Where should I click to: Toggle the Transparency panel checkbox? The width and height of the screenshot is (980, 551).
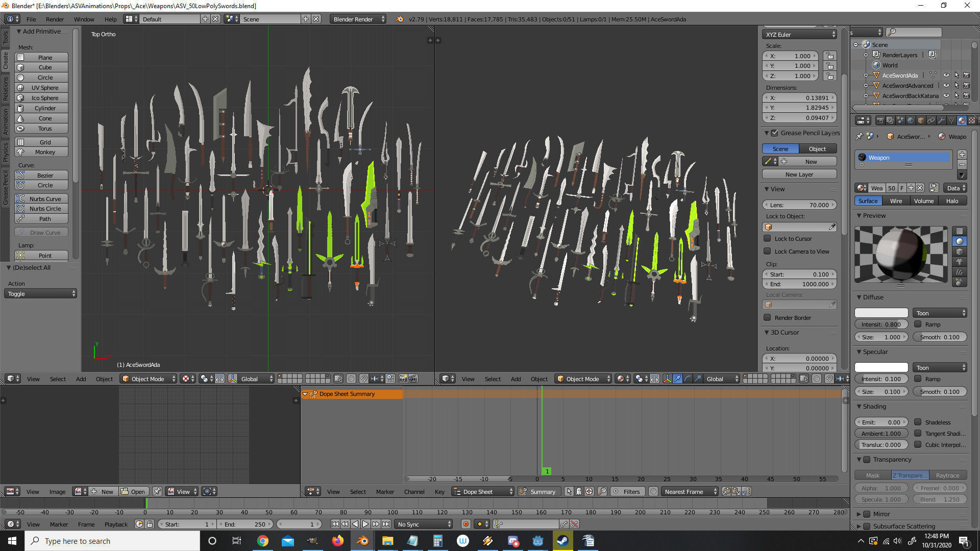pos(867,460)
